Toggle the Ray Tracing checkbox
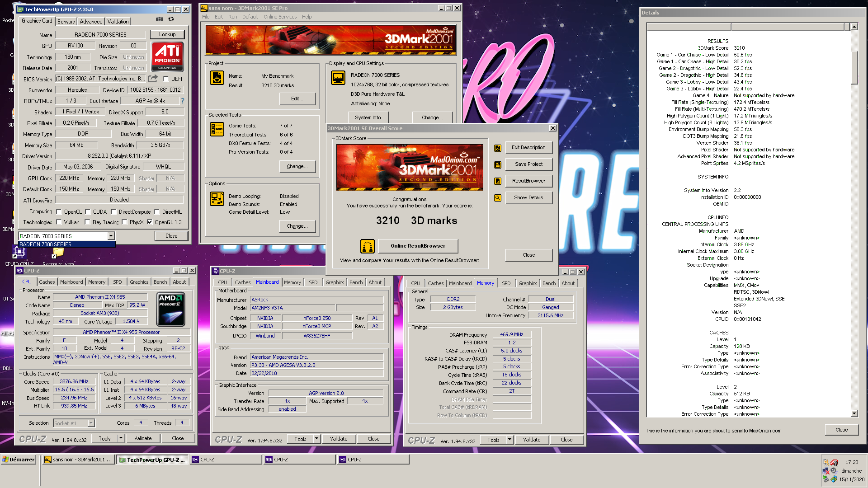The width and height of the screenshot is (868, 488). 87,222
